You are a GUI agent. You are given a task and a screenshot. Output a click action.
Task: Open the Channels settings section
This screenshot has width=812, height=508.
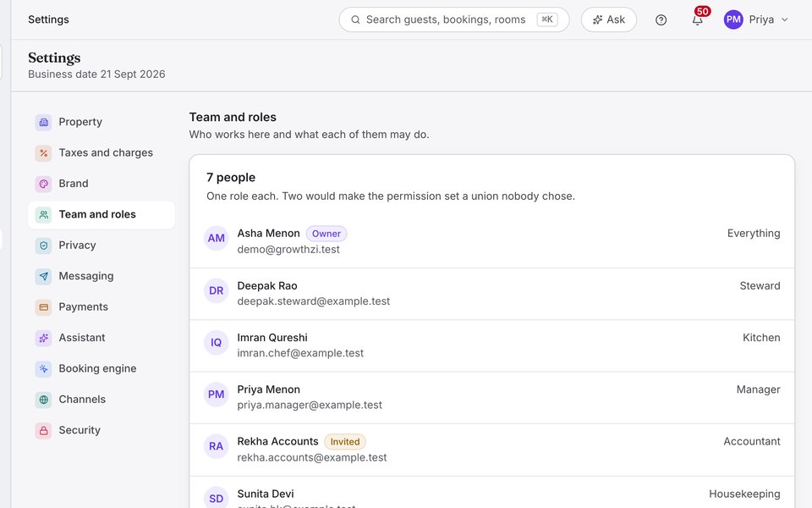click(101, 400)
